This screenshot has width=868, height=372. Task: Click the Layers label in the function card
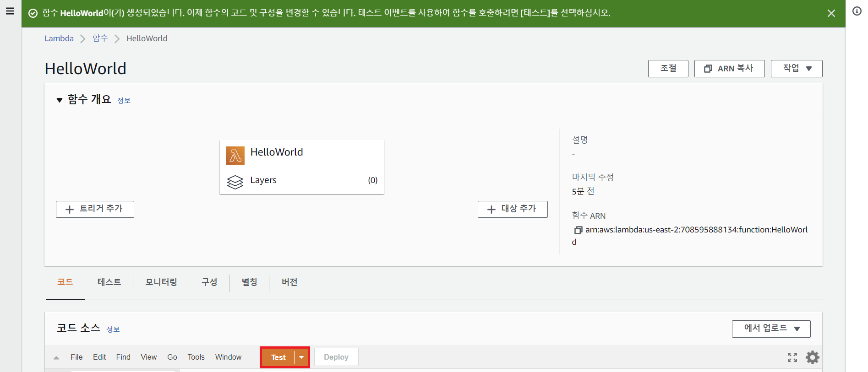(263, 180)
